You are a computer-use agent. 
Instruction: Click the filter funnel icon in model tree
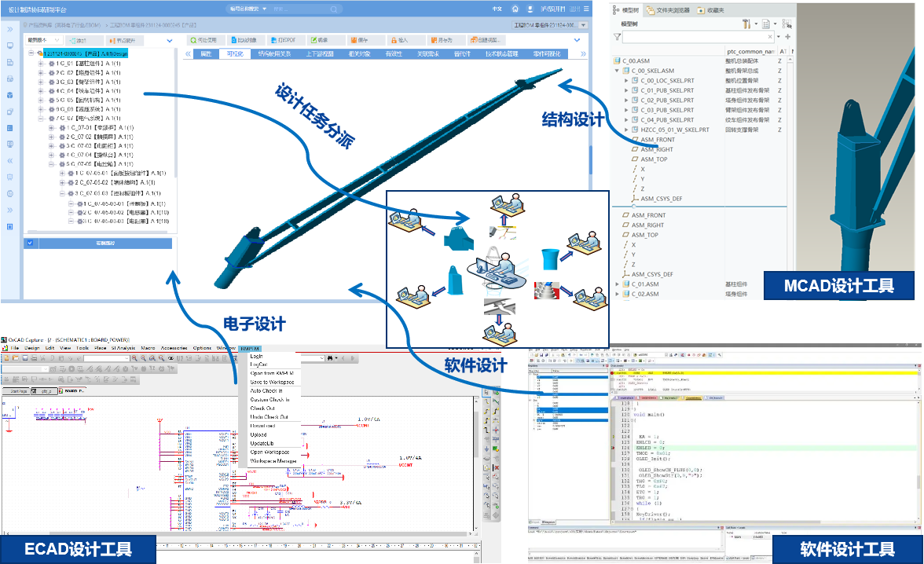click(617, 37)
